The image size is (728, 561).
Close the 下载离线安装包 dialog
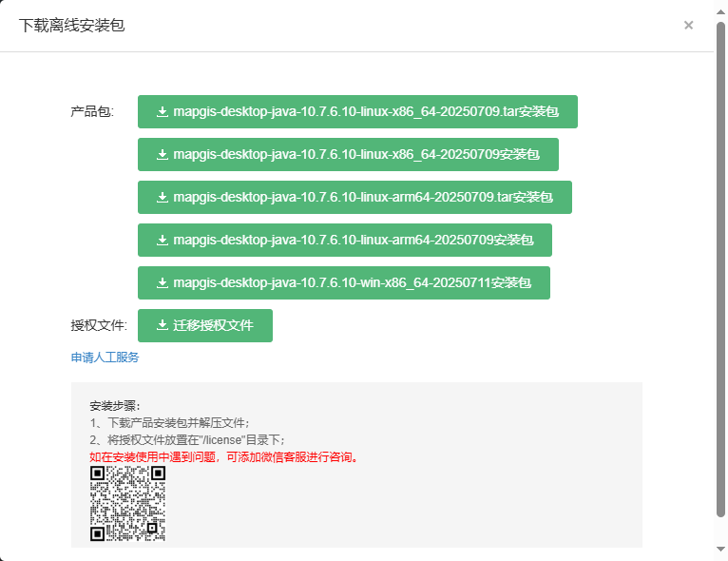click(x=688, y=26)
